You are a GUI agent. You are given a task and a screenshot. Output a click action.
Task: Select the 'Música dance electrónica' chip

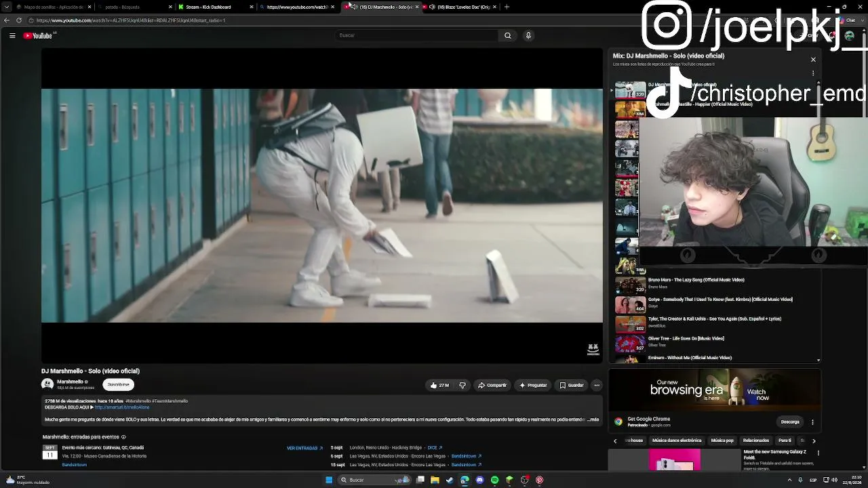pyautogui.click(x=677, y=441)
